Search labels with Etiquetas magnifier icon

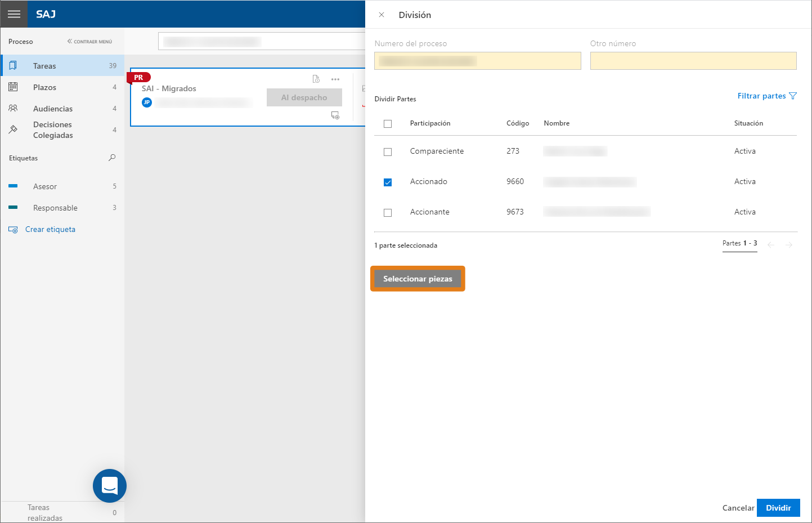pos(112,158)
